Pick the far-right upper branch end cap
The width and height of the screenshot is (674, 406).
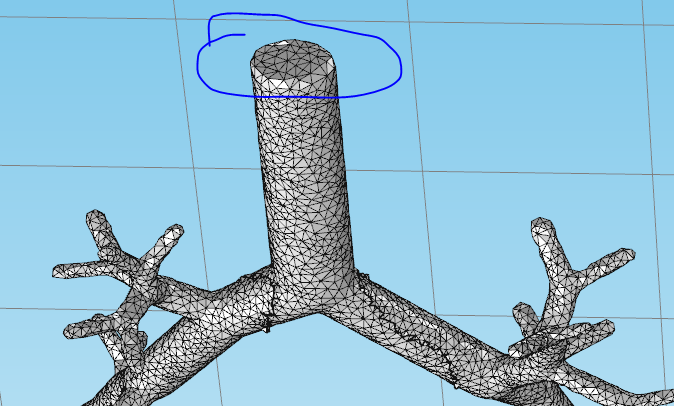626,254
